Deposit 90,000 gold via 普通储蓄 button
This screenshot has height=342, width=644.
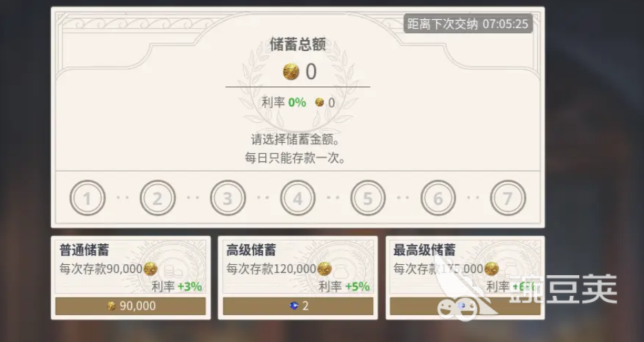click(x=131, y=306)
